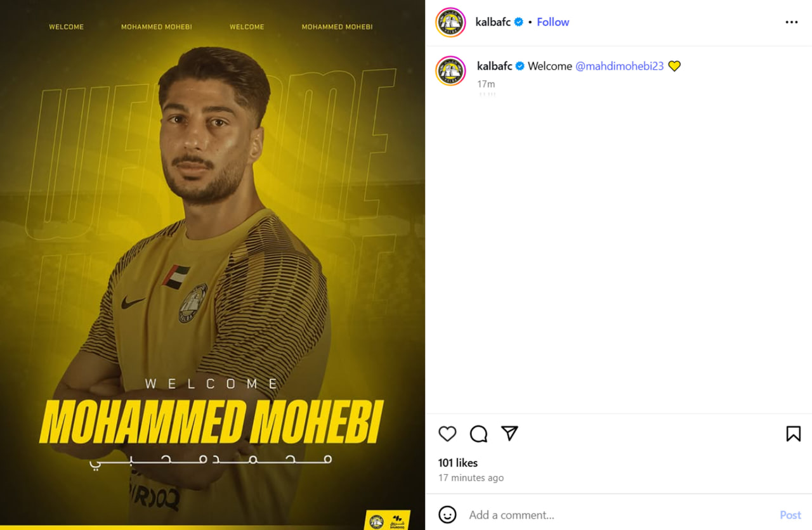The width and height of the screenshot is (812, 530).
Task: Open the emoji picker smiley icon
Action: 447,515
